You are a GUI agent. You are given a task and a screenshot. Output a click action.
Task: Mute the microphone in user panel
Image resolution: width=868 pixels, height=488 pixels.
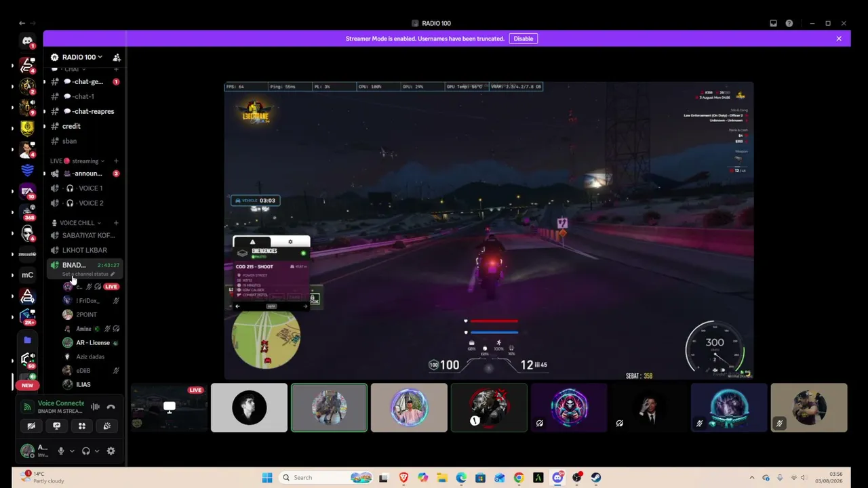[61, 451]
